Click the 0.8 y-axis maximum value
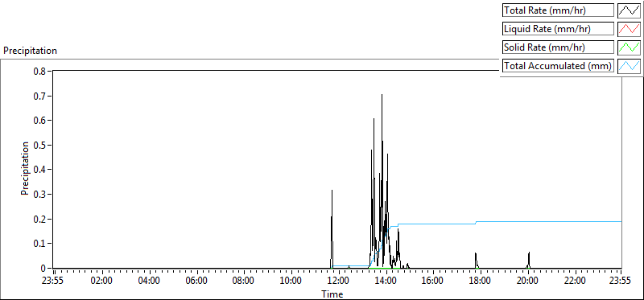This screenshot has width=644, height=300. tap(39, 71)
